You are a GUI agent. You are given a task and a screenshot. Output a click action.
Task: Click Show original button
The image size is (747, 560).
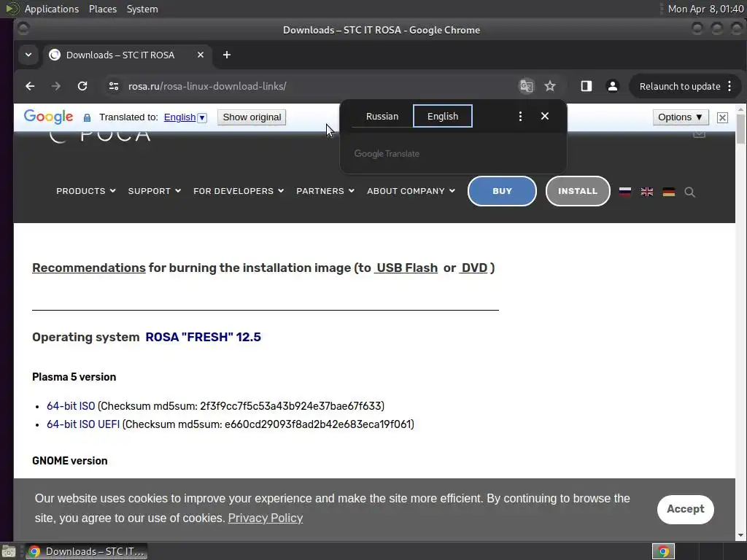(x=252, y=117)
